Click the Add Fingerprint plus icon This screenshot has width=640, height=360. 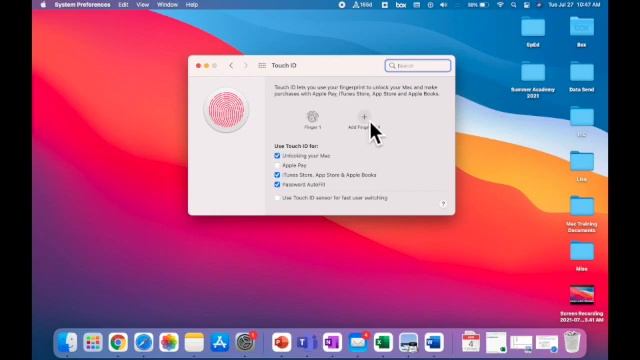(364, 117)
